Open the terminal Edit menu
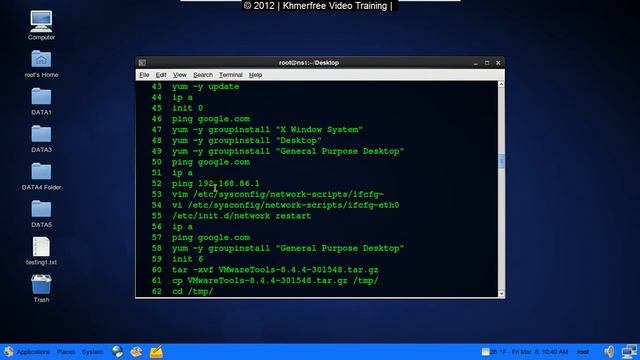 tap(161, 75)
